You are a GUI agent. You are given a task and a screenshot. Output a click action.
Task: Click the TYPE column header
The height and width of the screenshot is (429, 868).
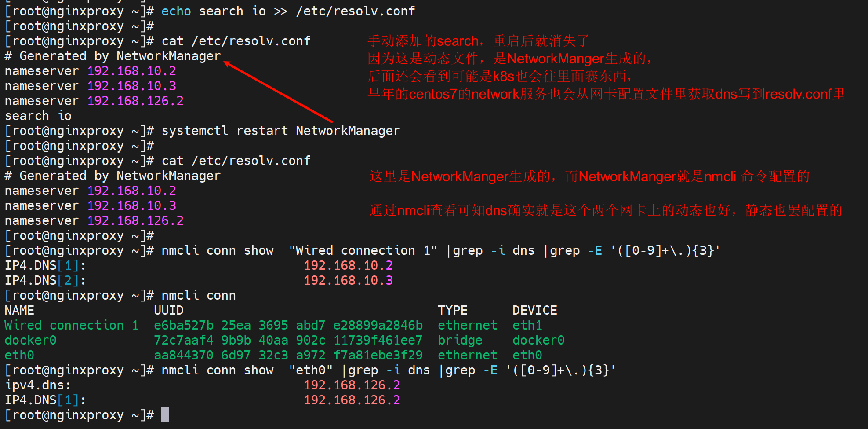point(452,311)
